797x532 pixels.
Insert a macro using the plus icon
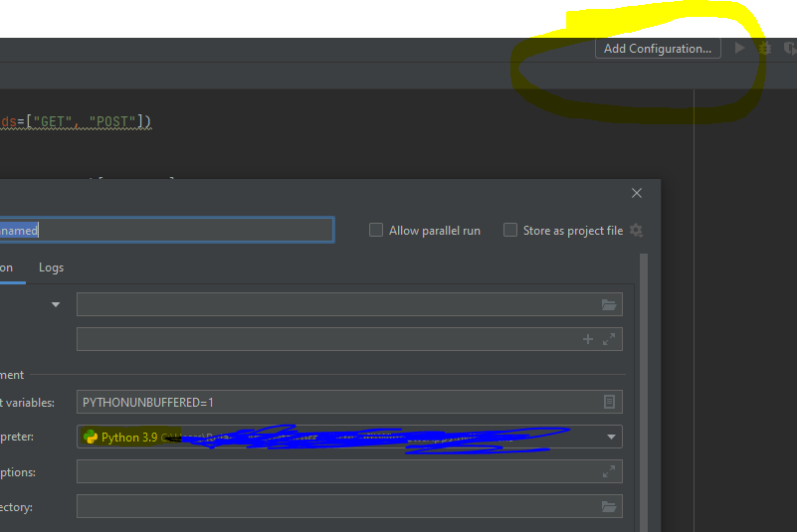pos(588,339)
